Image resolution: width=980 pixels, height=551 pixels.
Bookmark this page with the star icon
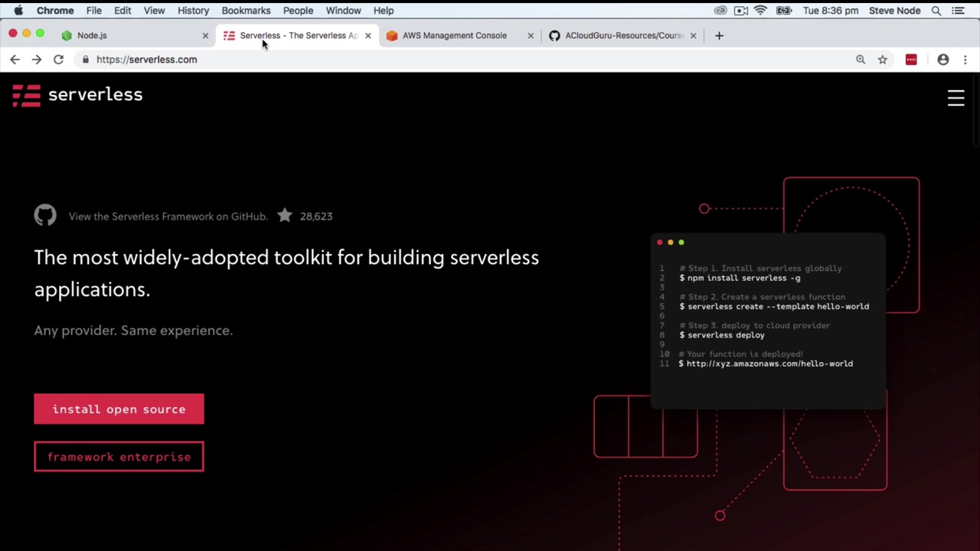point(883,60)
